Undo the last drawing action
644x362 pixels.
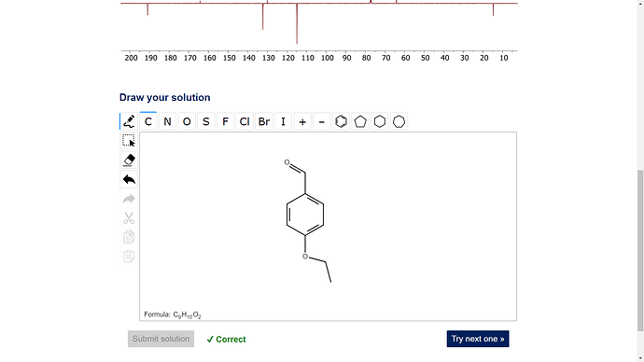(x=129, y=179)
